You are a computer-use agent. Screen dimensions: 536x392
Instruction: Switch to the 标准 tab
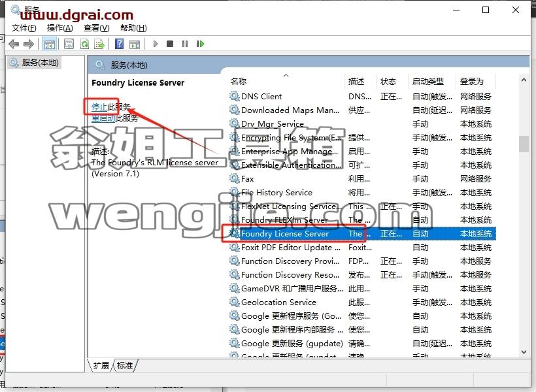(x=125, y=365)
